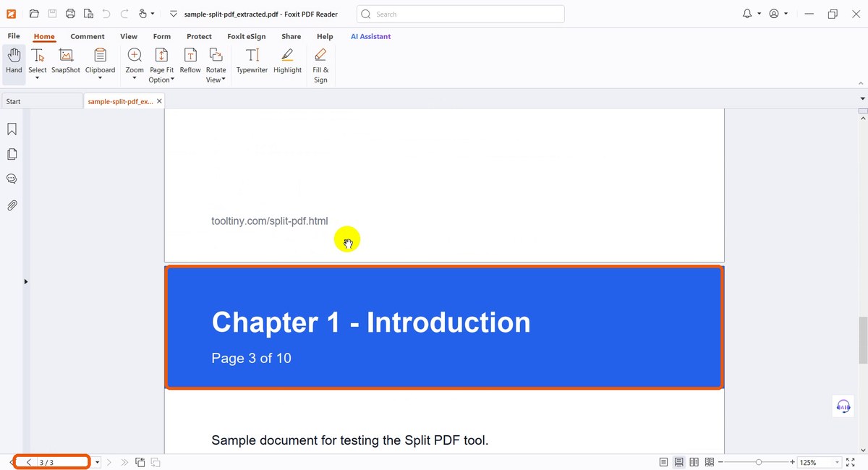The height and width of the screenshot is (470, 868).
Task: Switch to facing pages view
Action: (x=694, y=462)
